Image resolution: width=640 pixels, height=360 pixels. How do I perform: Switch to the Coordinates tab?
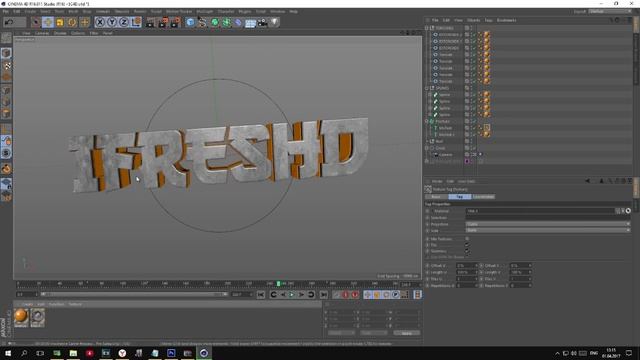[x=483, y=197]
